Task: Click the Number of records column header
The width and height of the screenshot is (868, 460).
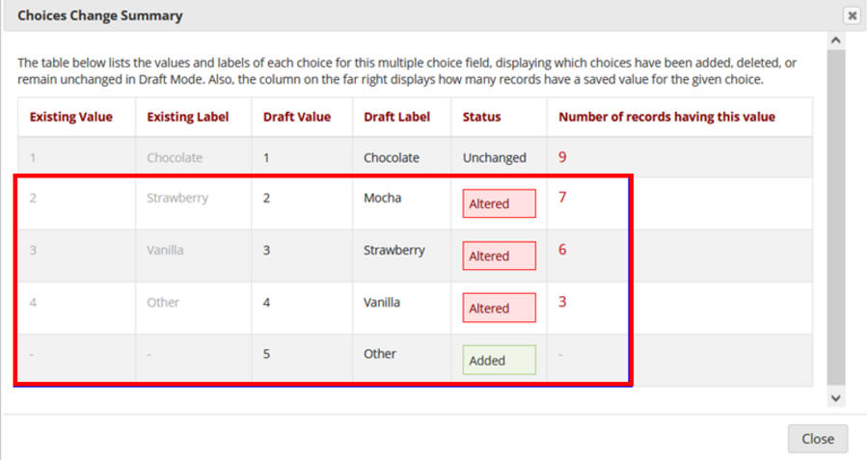Action: (667, 117)
